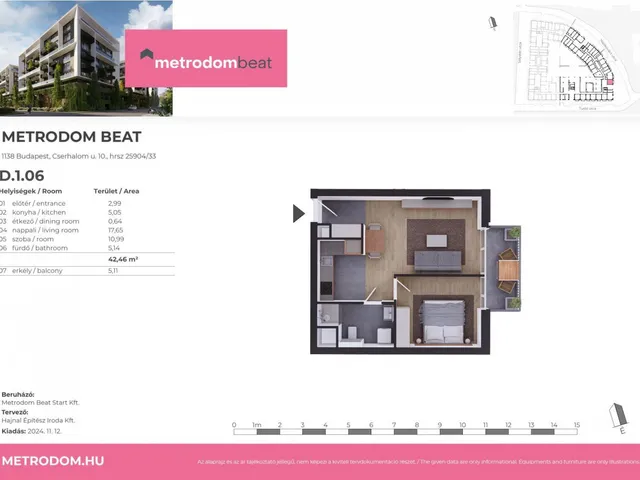The image size is (640, 480).
Task: Click the total area 42,46 m² value
Action: pyautogui.click(x=122, y=259)
